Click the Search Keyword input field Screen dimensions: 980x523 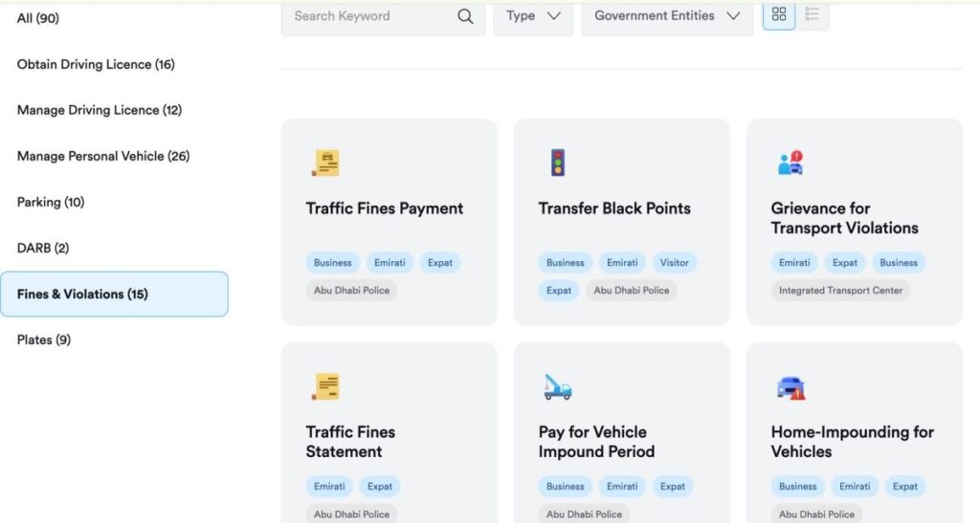click(368, 16)
